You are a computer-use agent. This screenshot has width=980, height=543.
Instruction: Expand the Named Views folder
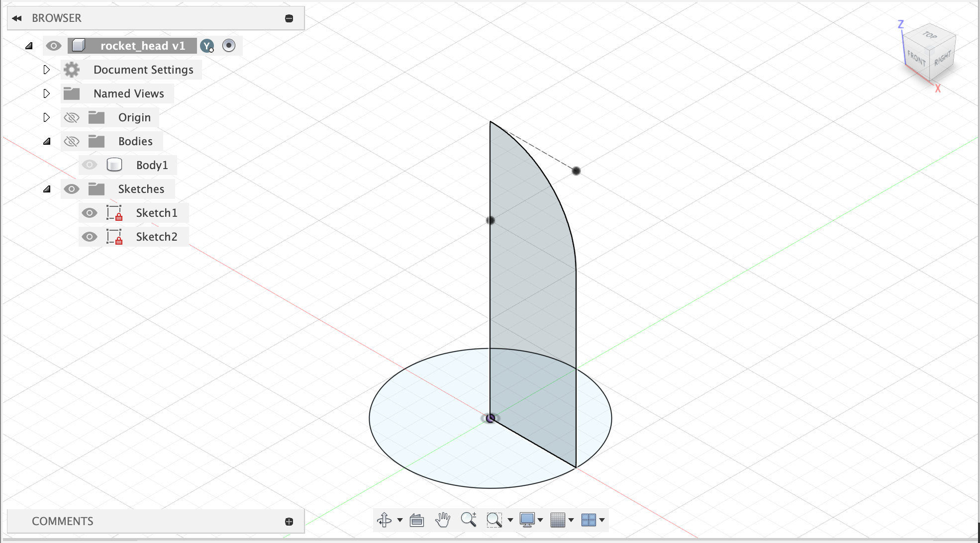pos(47,93)
